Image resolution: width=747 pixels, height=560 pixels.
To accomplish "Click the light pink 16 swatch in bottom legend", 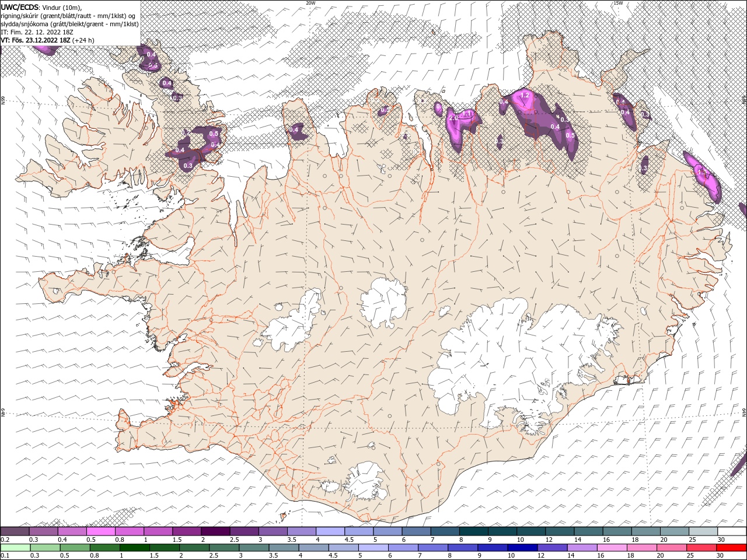I will click(612, 547).
